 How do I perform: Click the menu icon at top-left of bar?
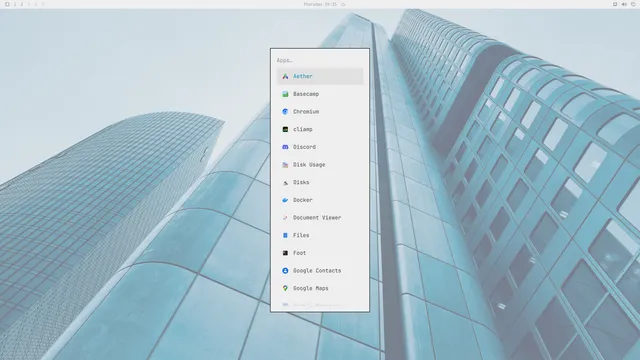pyautogui.click(x=7, y=4)
